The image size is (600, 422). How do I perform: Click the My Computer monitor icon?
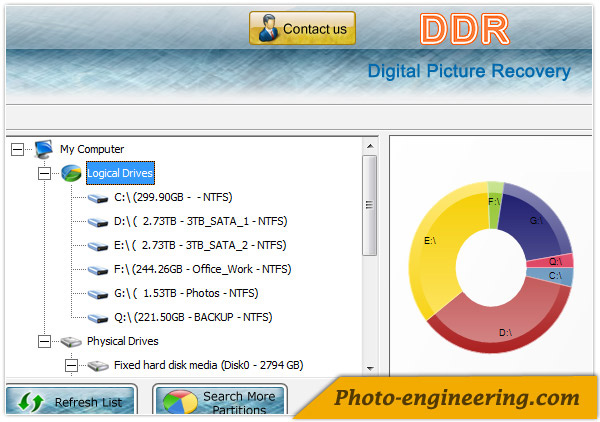(x=43, y=149)
